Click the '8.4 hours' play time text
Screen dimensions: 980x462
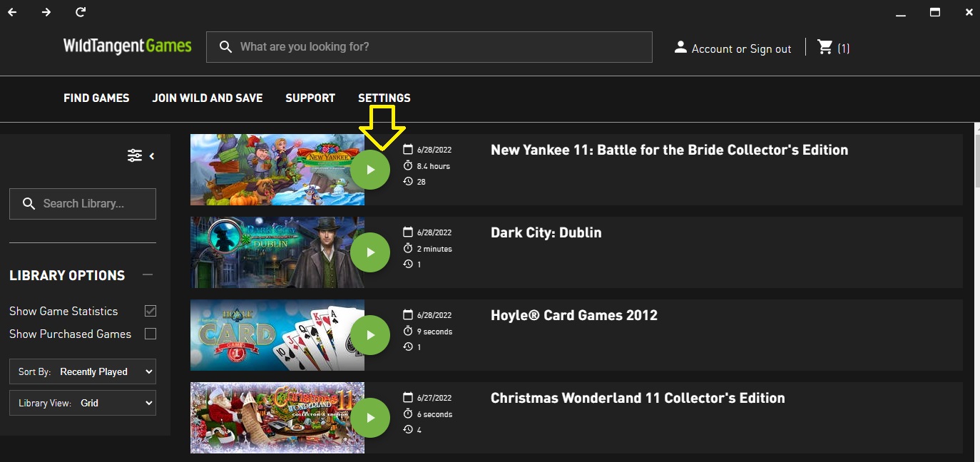434,166
